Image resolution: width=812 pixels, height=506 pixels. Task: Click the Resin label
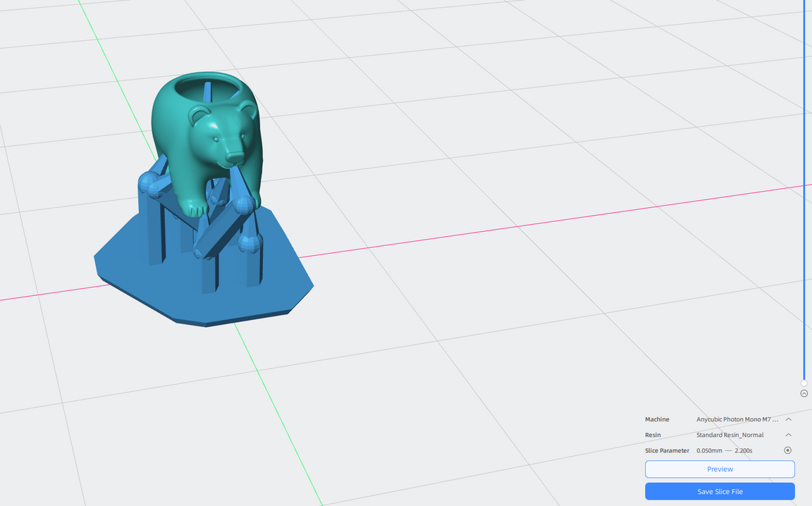pyautogui.click(x=653, y=435)
